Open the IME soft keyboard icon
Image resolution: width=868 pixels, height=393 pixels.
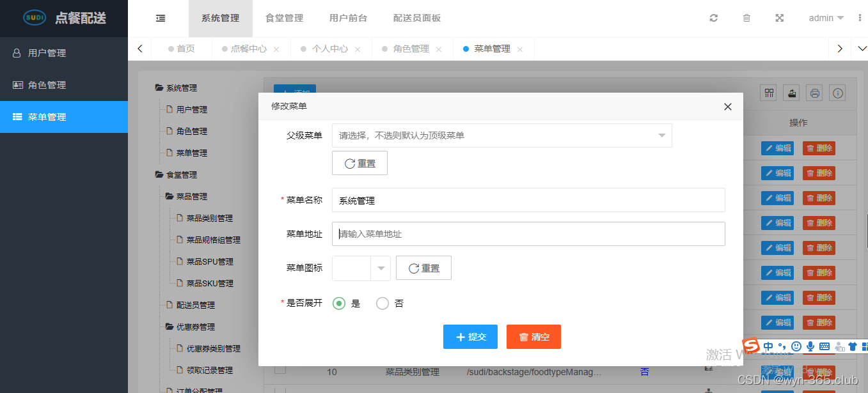pos(825,346)
